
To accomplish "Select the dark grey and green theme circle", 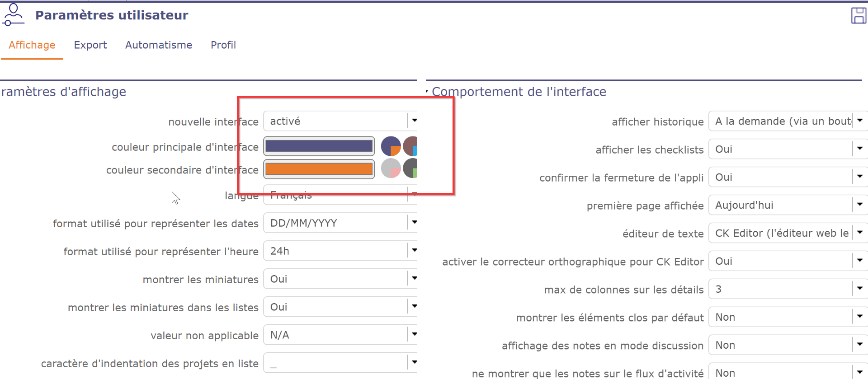I will tap(410, 168).
